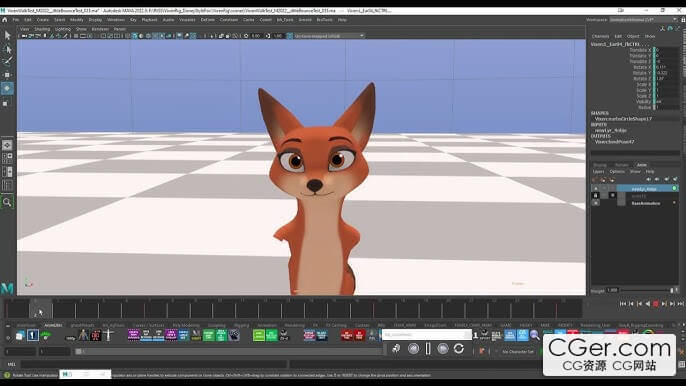Click the current frame marker on timeline
Image resolution: width=686 pixels, height=386 pixels.
pyautogui.click(x=41, y=309)
